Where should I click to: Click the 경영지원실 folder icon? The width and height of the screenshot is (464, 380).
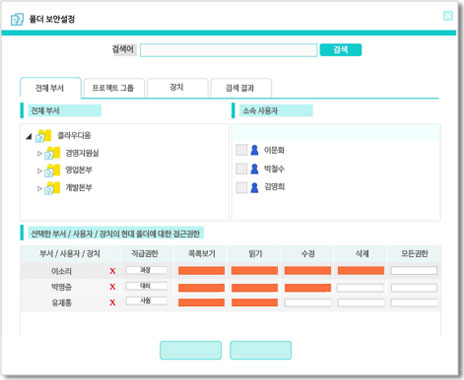coord(52,153)
